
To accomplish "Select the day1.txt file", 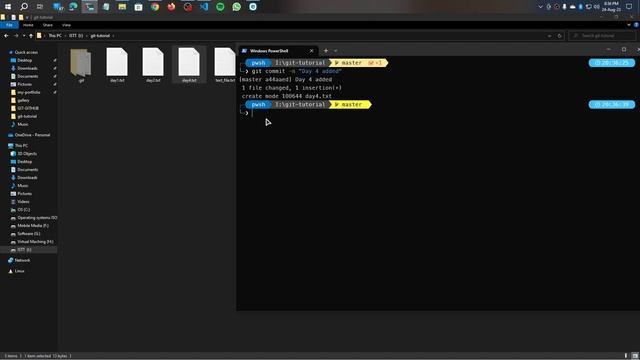I will pyautogui.click(x=117, y=65).
